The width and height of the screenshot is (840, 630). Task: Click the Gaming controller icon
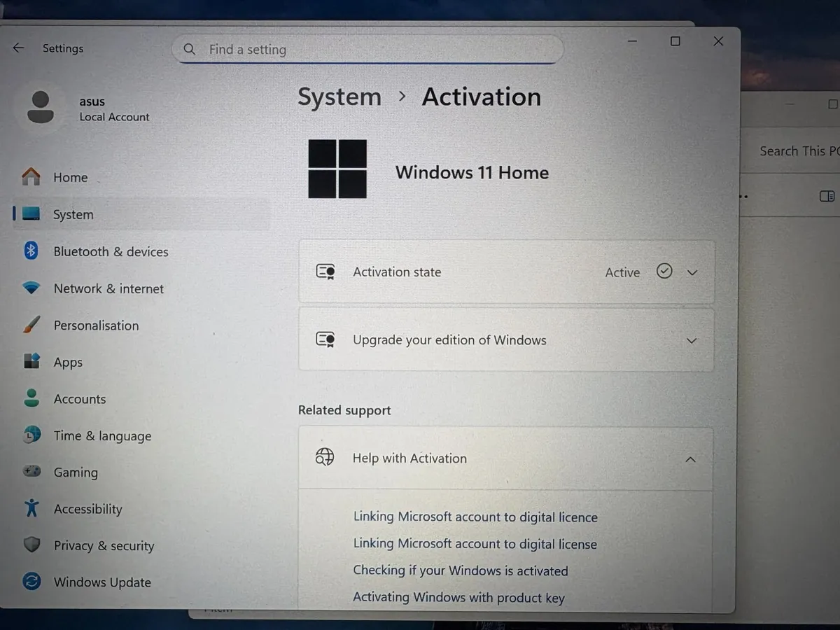(x=31, y=472)
